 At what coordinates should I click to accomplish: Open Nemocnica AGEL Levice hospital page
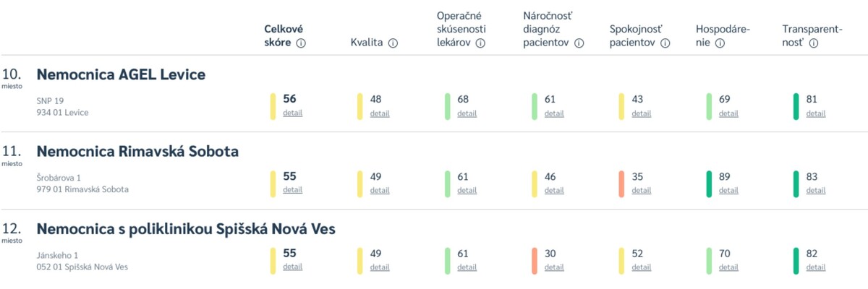(x=121, y=74)
